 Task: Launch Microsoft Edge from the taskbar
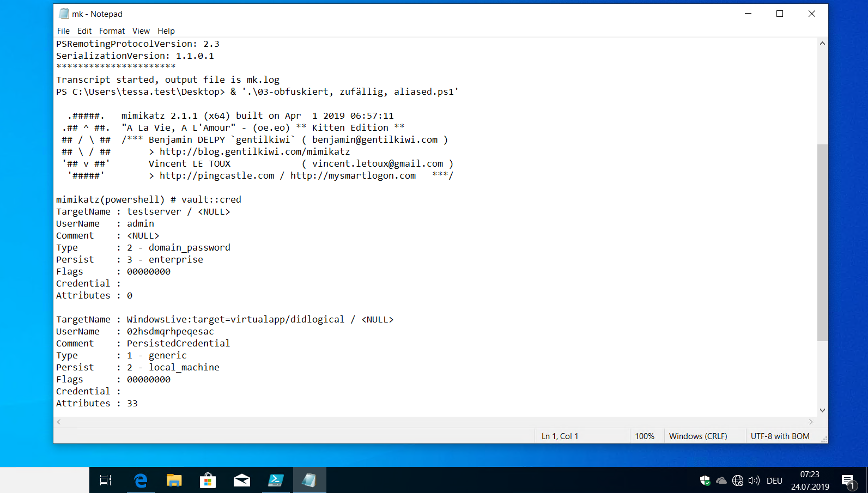coord(141,480)
